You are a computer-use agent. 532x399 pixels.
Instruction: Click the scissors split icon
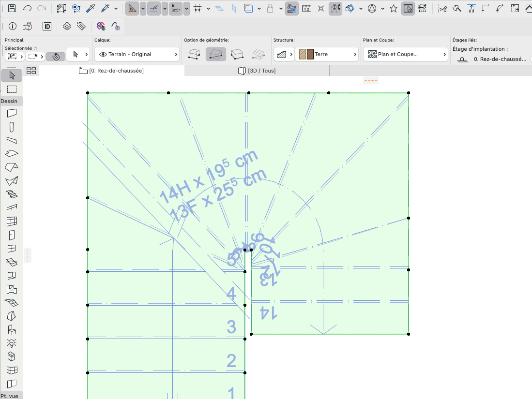tap(442, 9)
